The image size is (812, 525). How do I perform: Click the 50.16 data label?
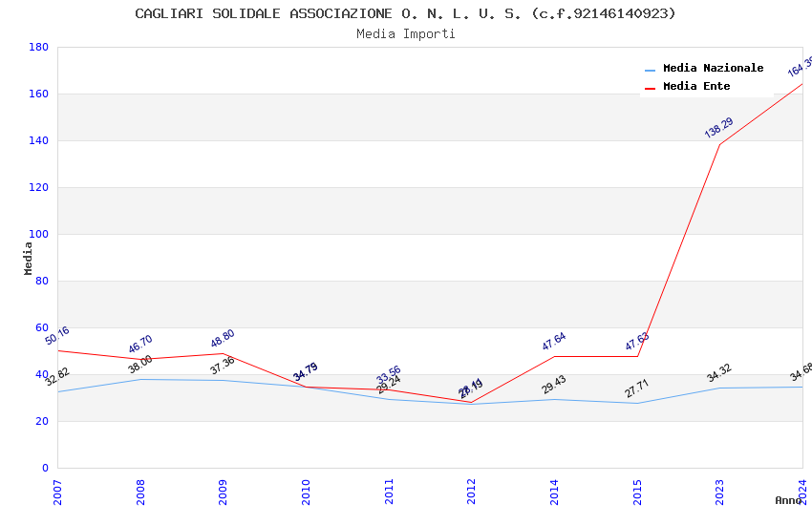pos(57,336)
